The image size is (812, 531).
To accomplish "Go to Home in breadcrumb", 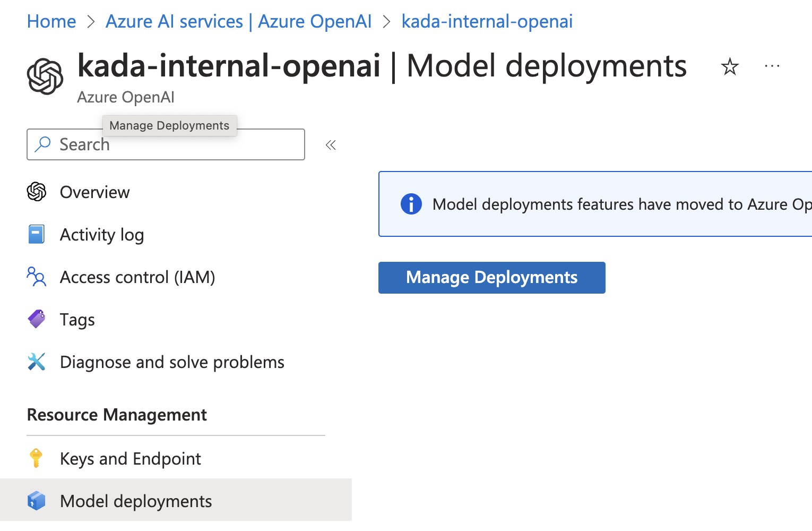I will coord(51,22).
